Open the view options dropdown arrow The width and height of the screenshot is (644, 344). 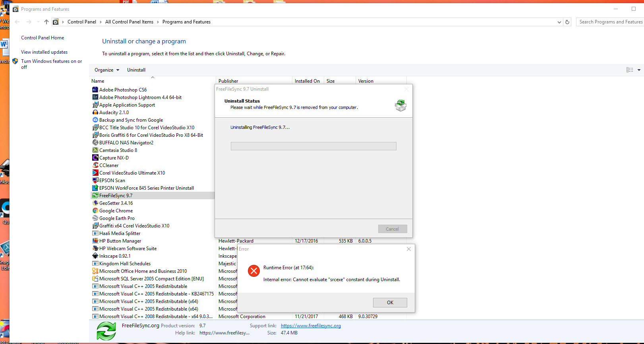click(x=639, y=70)
